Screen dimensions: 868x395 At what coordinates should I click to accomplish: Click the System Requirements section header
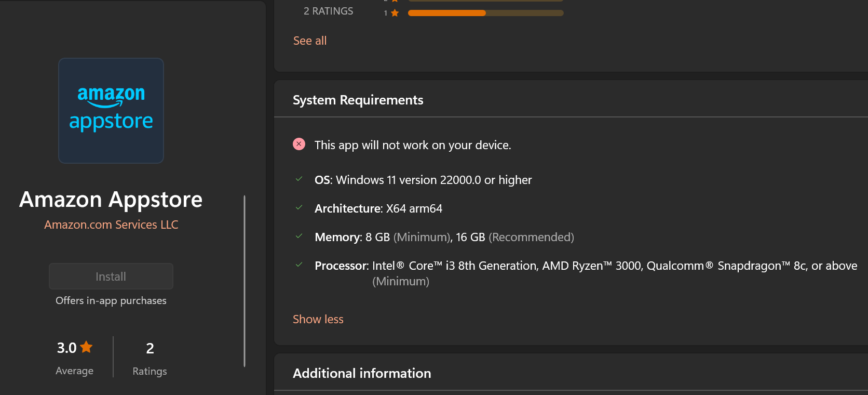coord(358,100)
